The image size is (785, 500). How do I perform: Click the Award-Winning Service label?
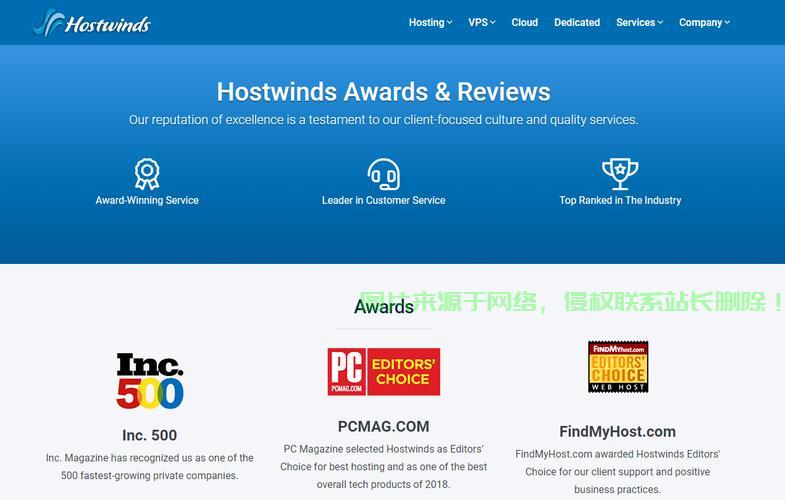point(147,200)
